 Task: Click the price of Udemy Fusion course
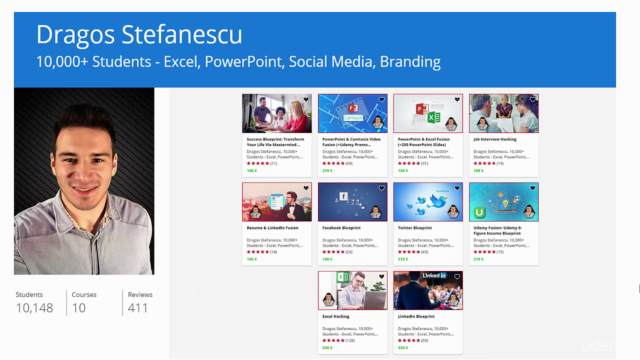click(x=478, y=259)
